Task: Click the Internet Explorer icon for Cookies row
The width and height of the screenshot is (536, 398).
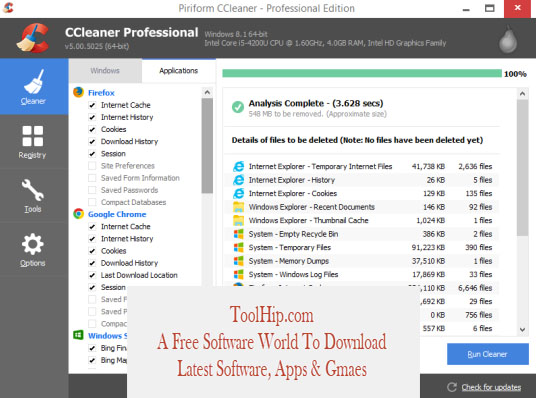Action: pyautogui.click(x=238, y=194)
